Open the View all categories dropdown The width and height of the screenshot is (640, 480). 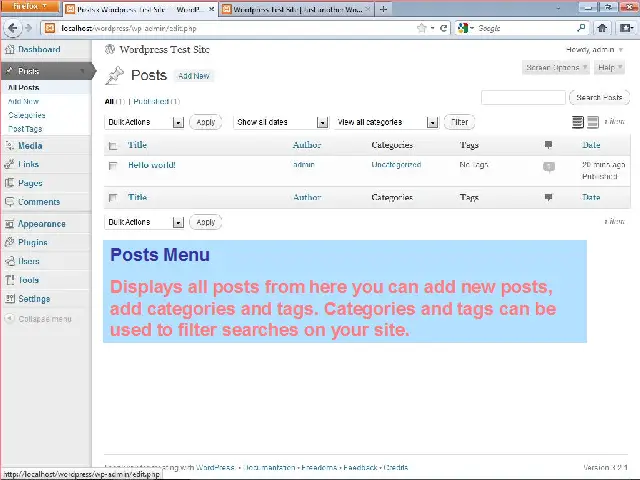(x=387, y=122)
